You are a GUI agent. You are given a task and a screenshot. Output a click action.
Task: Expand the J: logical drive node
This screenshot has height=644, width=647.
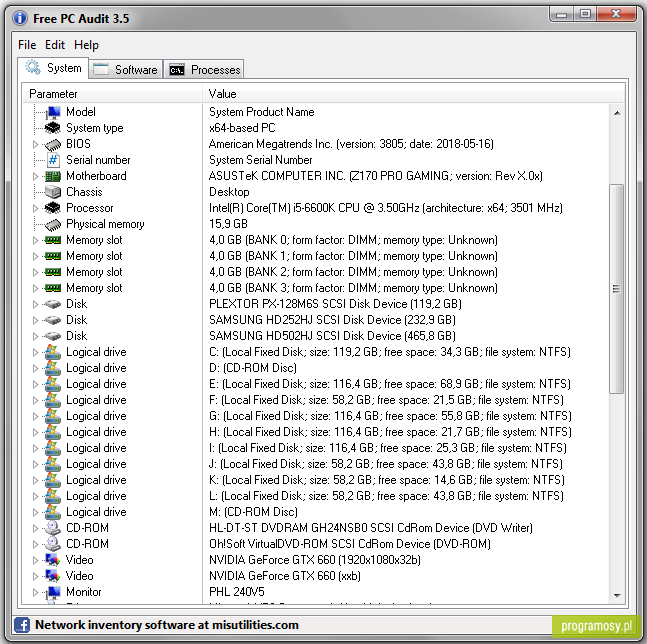click(35, 465)
